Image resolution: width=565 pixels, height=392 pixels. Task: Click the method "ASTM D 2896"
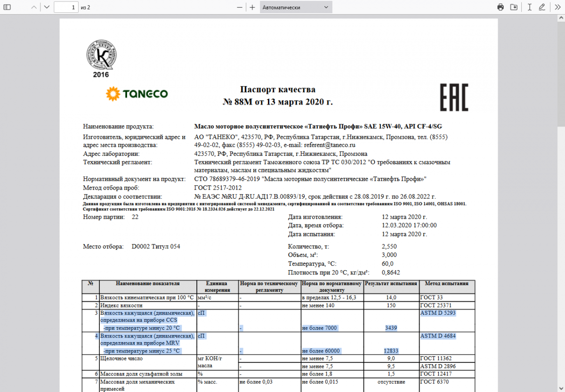(x=438, y=366)
